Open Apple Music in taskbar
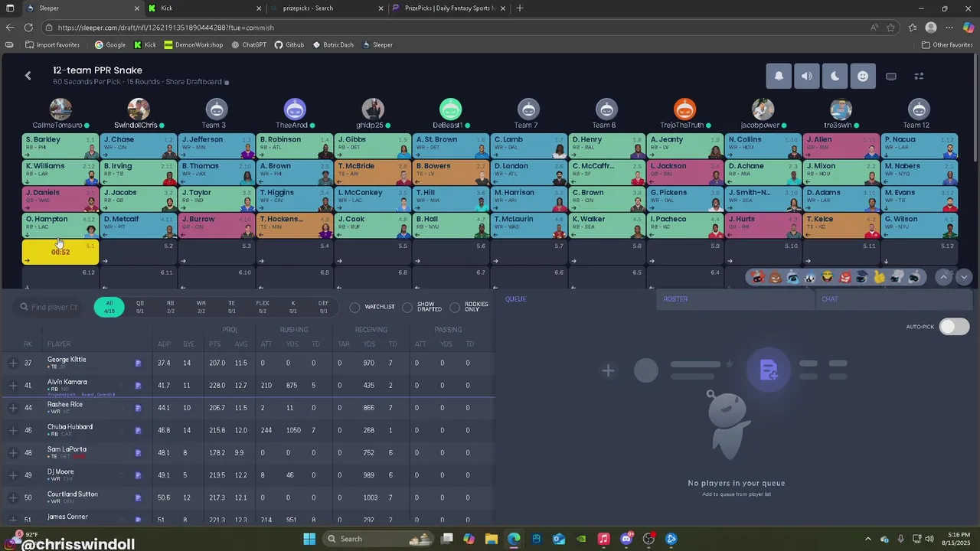The width and height of the screenshot is (980, 551). coord(603,539)
